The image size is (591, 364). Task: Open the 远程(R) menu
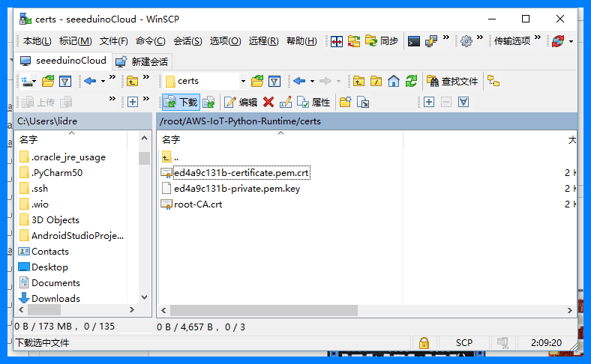click(x=263, y=41)
